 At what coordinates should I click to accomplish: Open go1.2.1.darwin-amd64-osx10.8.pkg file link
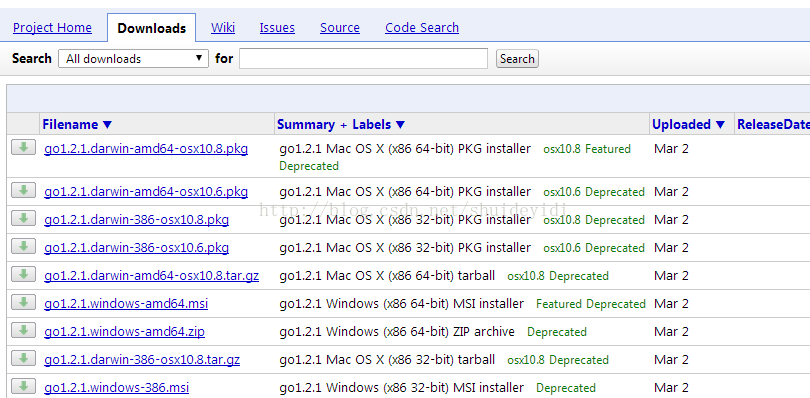[146, 149]
